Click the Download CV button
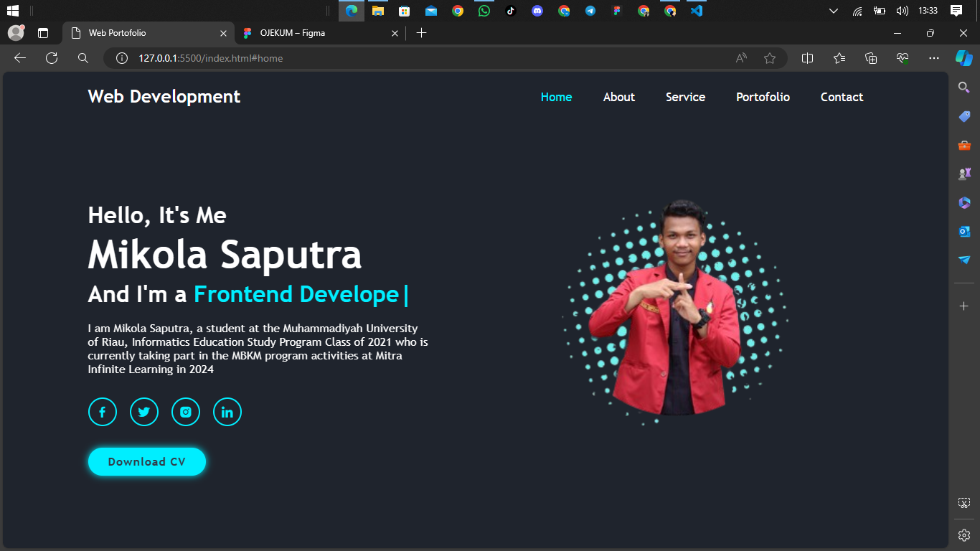 tap(147, 462)
